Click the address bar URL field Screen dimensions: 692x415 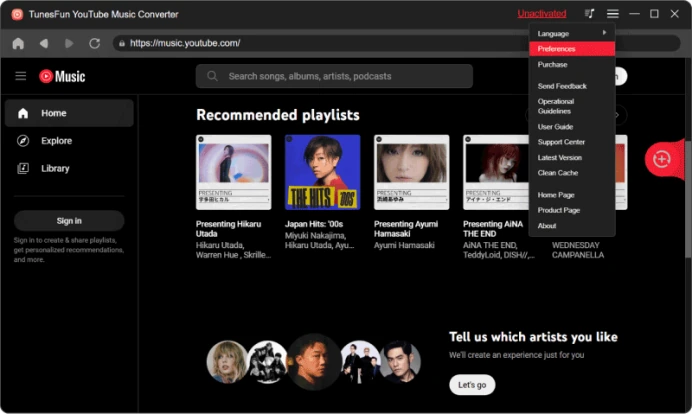point(396,43)
